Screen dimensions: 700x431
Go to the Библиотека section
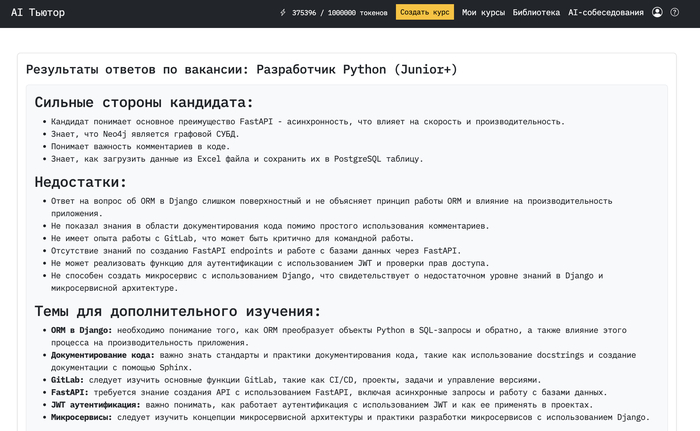pos(536,13)
